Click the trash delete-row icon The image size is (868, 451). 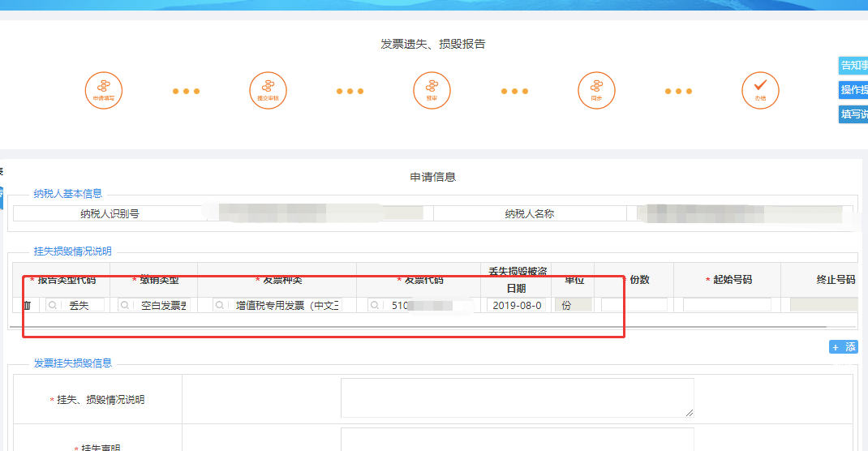(27, 305)
